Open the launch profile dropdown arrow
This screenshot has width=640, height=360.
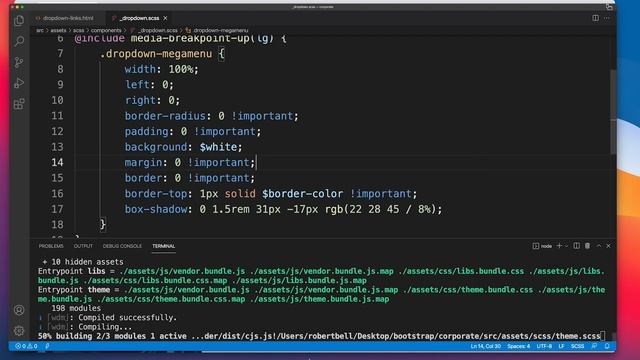pyautogui.click(x=566, y=246)
